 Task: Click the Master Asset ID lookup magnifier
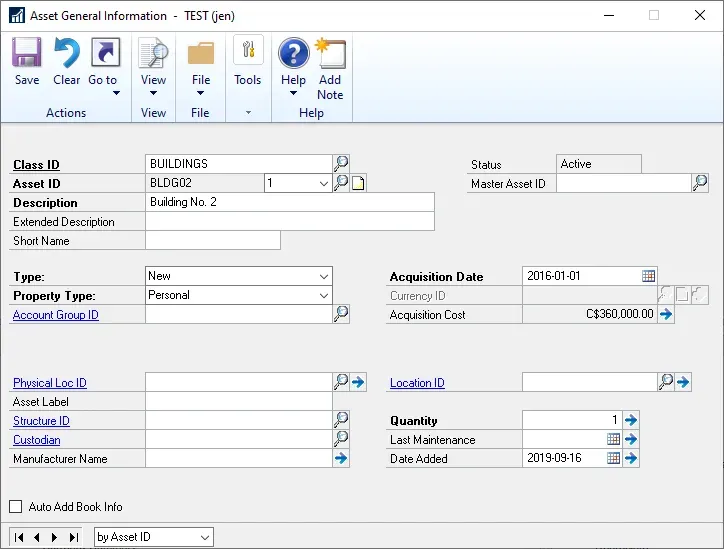[700, 183]
